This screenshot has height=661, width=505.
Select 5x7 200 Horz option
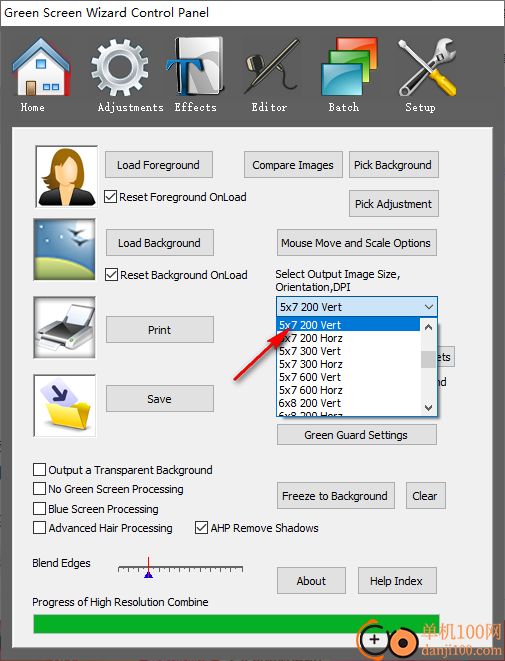pyautogui.click(x=349, y=338)
